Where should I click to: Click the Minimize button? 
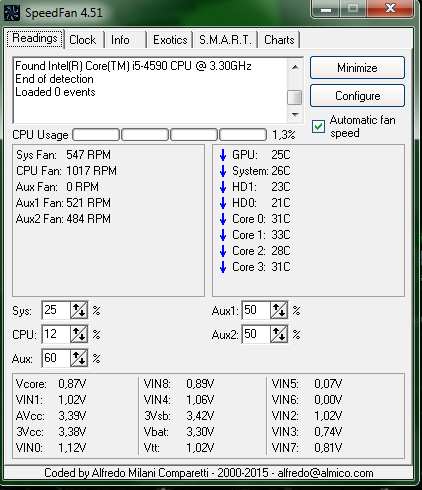click(x=357, y=68)
